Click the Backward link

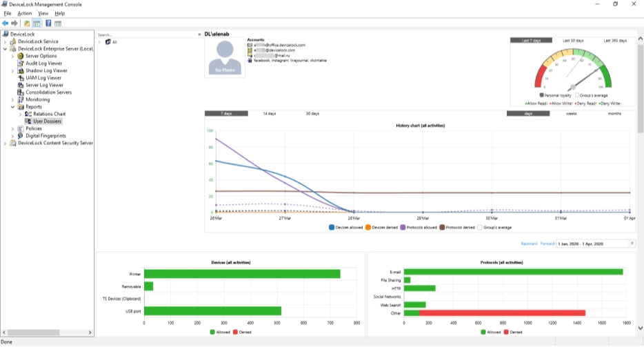(529, 244)
